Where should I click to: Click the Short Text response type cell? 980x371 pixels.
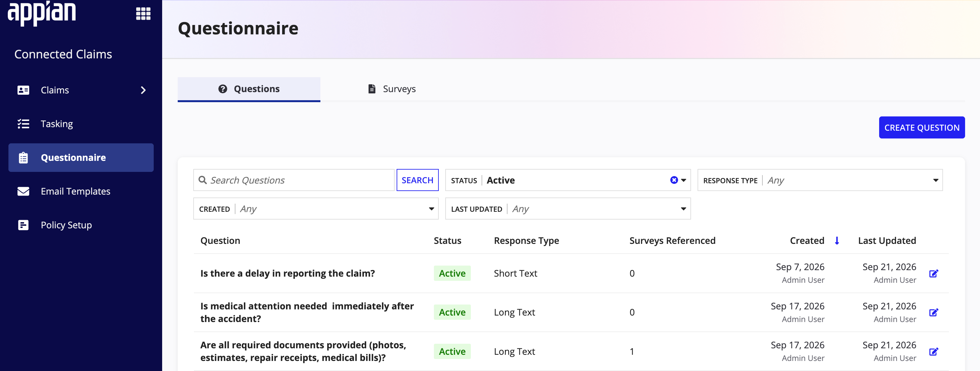[x=515, y=273]
